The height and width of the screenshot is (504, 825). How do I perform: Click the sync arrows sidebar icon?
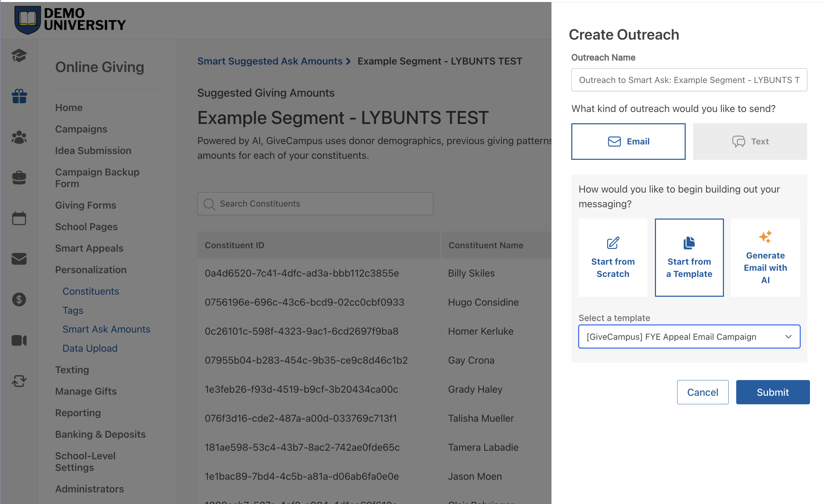[19, 381]
